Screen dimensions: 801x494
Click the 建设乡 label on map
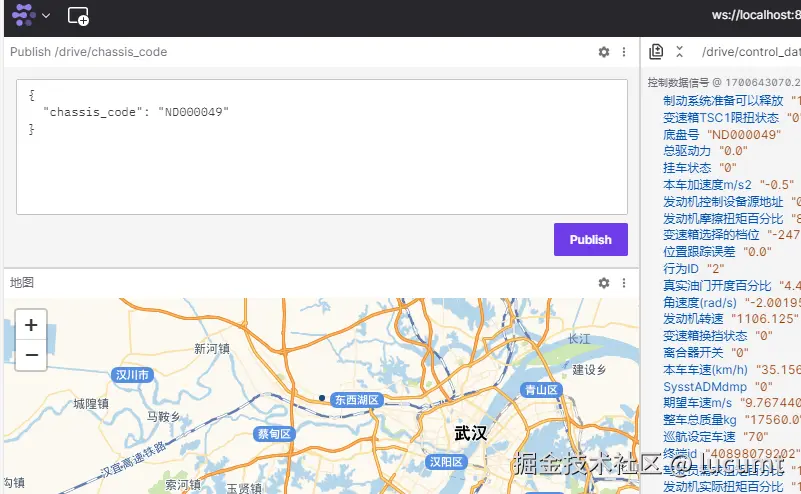tap(589, 370)
